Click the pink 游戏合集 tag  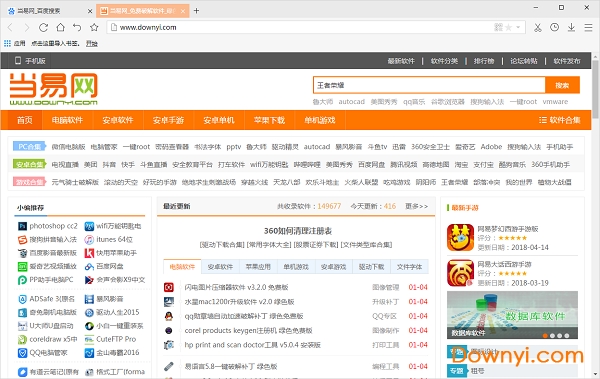click(29, 182)
